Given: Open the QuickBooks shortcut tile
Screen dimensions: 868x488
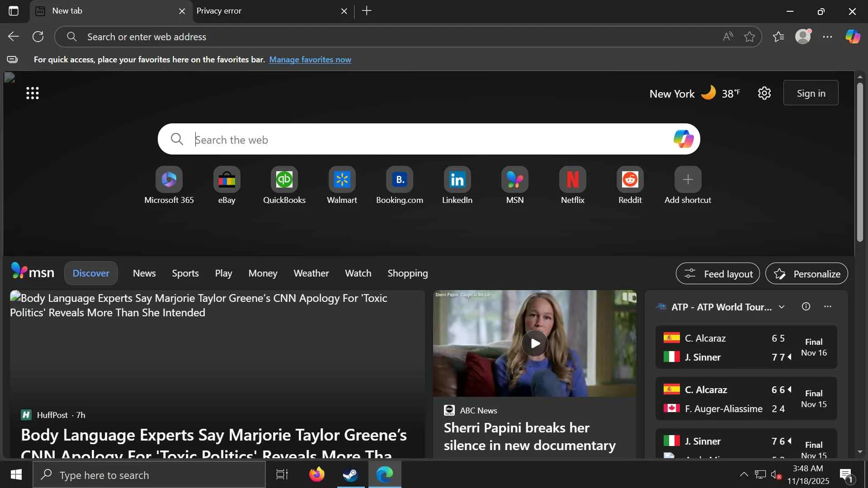Looking at the screenshot, I should (x=284, y=180).
